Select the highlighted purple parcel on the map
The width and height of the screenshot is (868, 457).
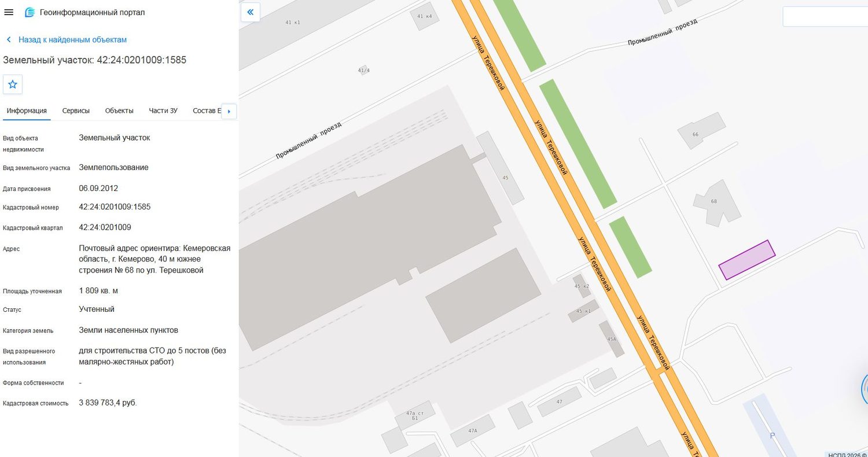[x=747, y=260]
